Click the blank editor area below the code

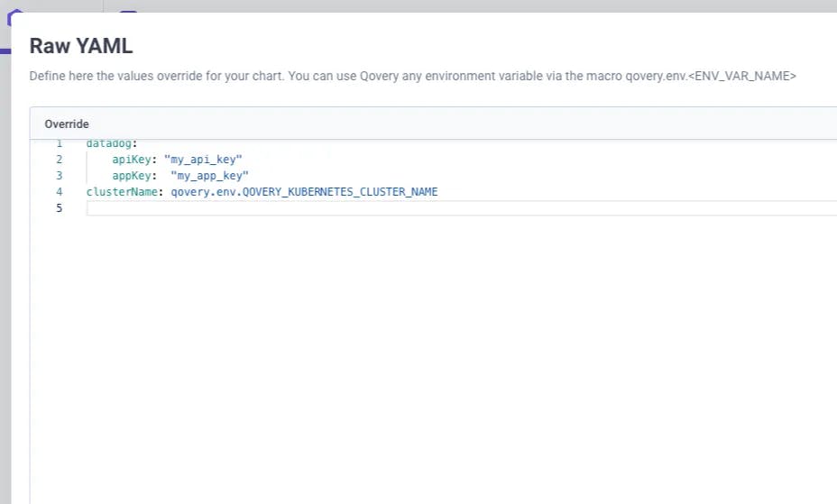[x=434, y=357]
